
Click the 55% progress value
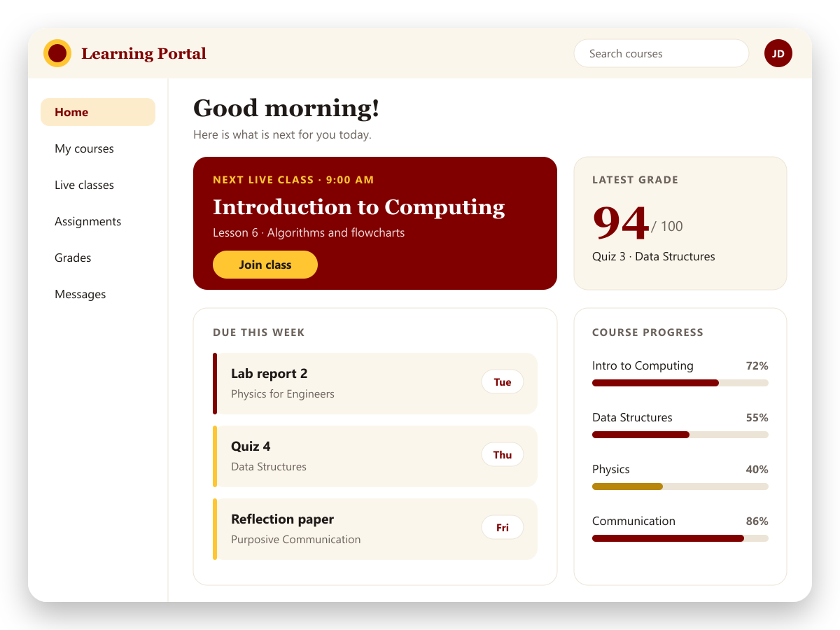click(757, 418)
